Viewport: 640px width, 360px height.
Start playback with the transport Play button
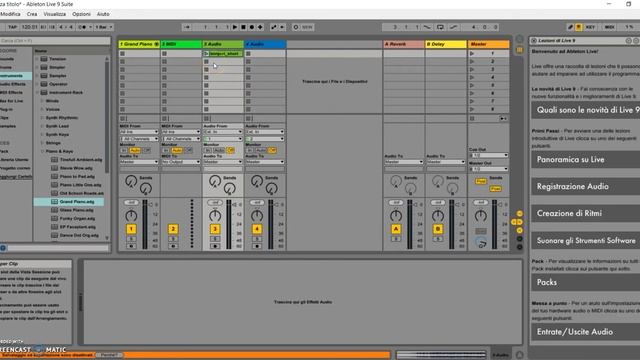pyautogui.click(x=235, y=27)
